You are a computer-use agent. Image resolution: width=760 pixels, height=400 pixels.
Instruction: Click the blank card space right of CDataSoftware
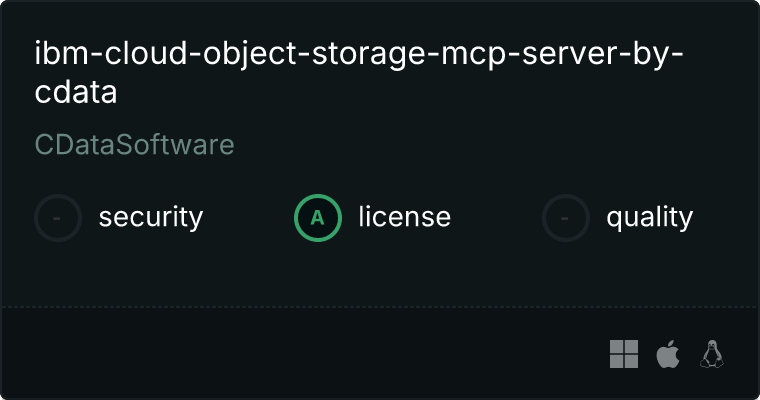pos(480,145)
